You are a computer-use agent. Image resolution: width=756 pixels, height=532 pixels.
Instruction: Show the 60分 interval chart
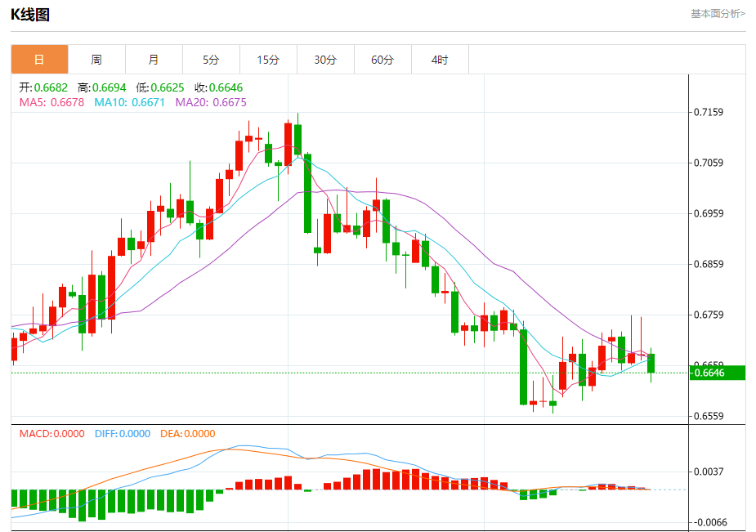coord(382,60)
